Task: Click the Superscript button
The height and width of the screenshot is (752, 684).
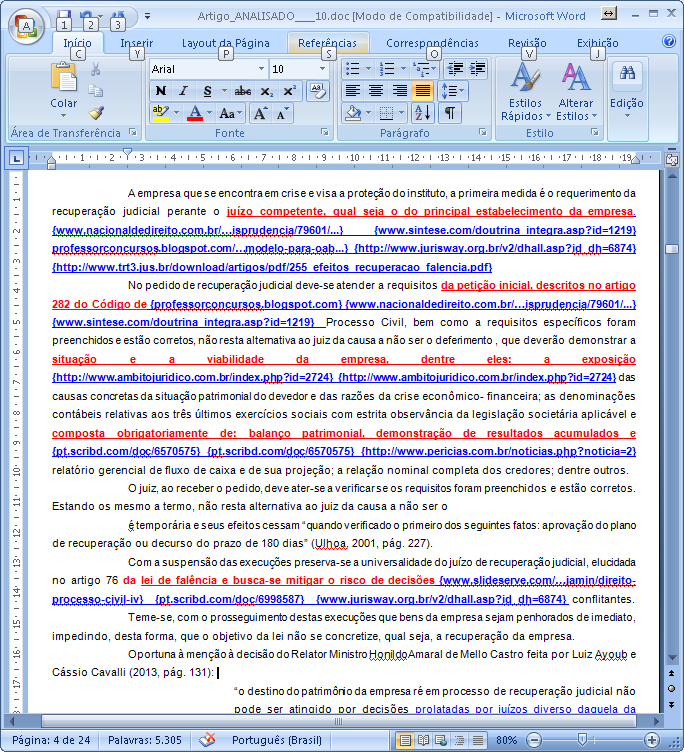Action: 289,91
